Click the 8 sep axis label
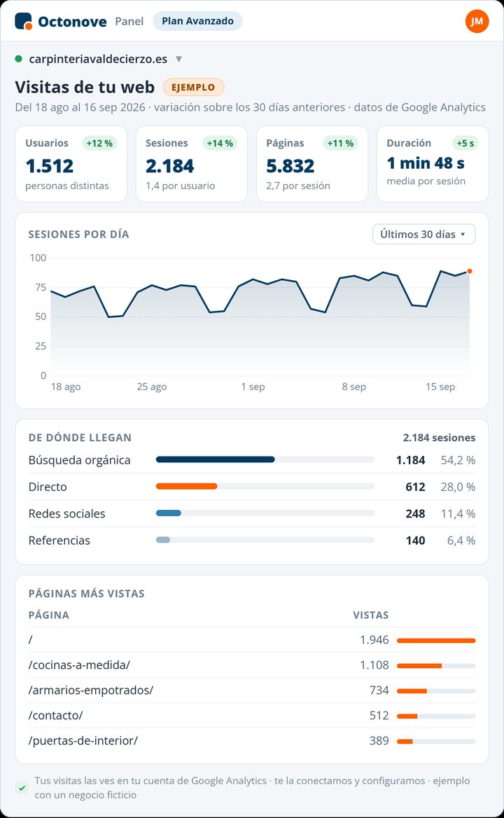This screenshot has width=504, height=818. pos(354,387)
